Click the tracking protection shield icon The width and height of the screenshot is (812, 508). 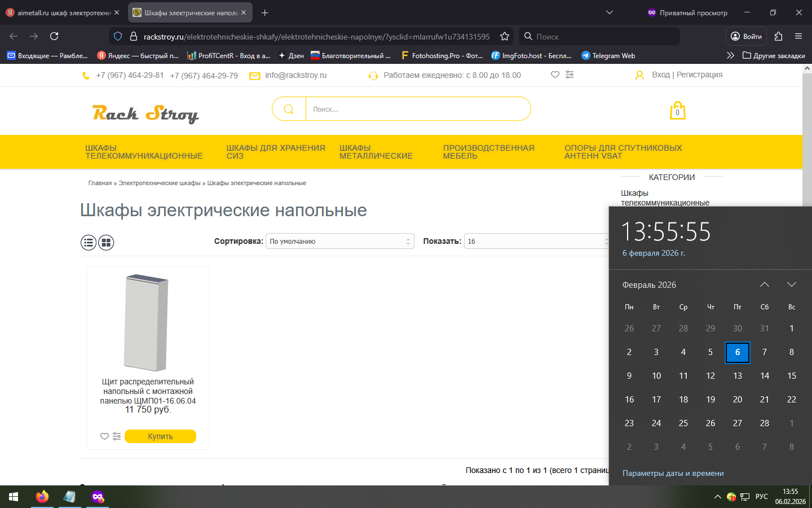tap(118, 36)
